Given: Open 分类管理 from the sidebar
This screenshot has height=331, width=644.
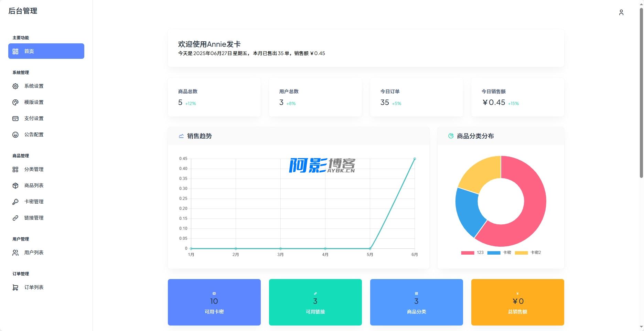Looking at the screenshot, I should (x=34, y=169).
